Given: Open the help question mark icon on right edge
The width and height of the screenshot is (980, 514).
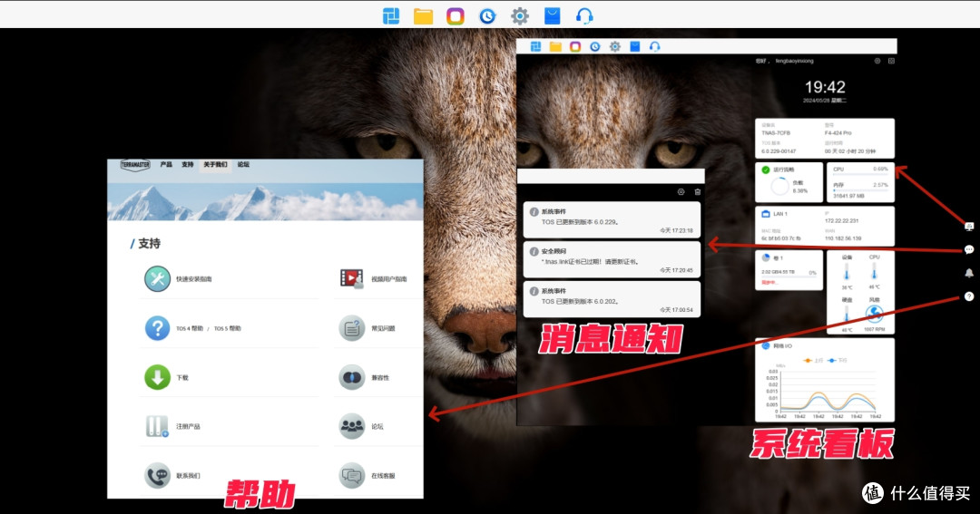Looking at the screenshot, I should point(969,296).
